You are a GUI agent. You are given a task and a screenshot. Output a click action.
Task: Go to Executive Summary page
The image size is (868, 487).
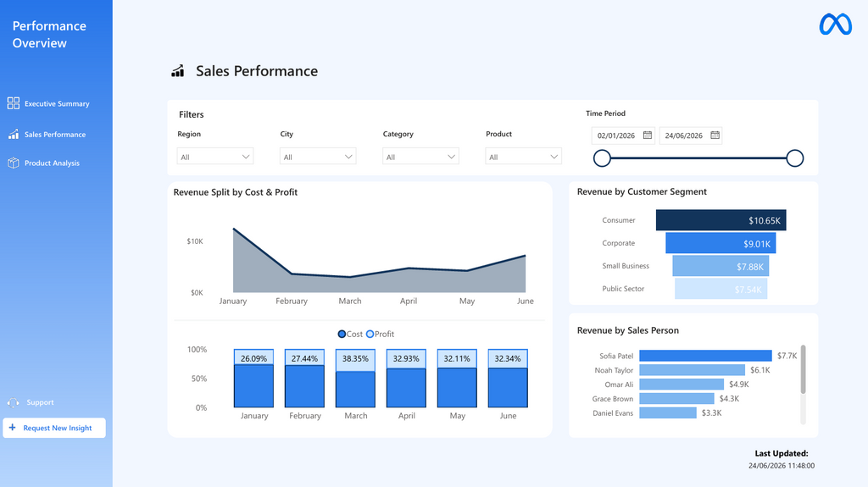48,103
